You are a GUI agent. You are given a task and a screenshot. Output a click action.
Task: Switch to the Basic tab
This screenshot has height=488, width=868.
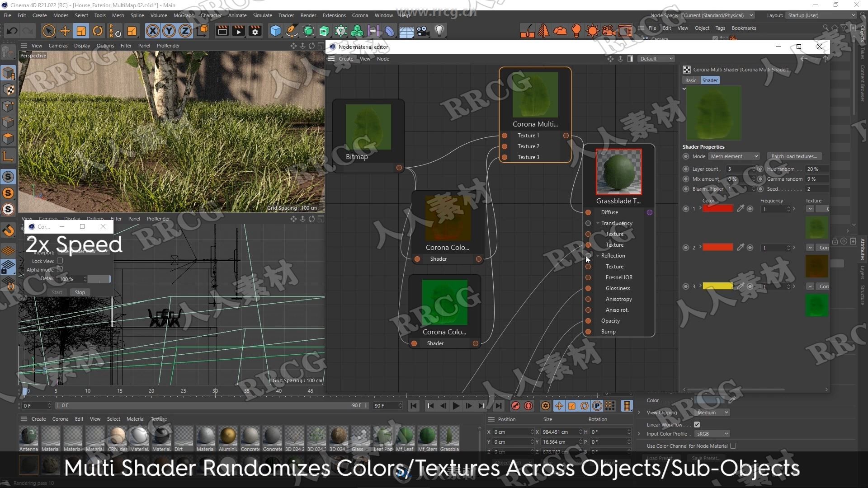coord(691,80)
